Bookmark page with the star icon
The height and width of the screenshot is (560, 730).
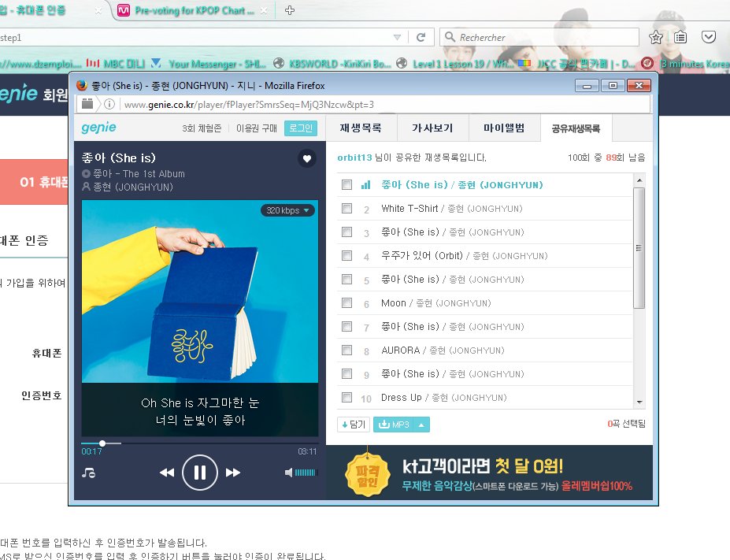click(655, 37)
